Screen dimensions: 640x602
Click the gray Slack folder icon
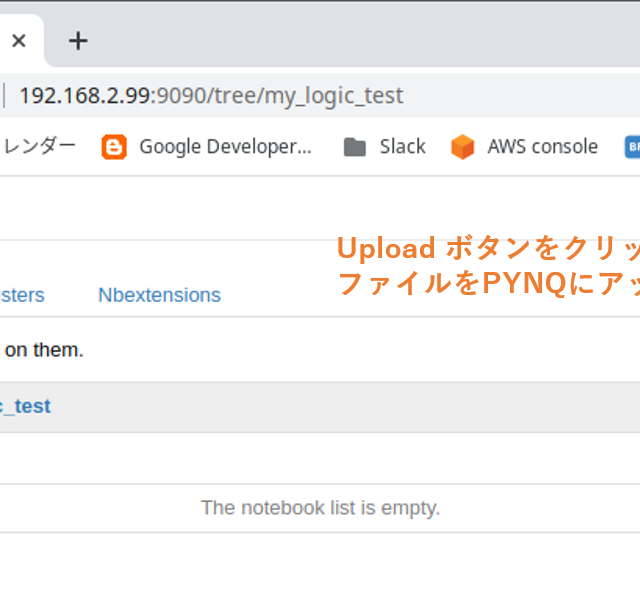[x=354, y=148]
